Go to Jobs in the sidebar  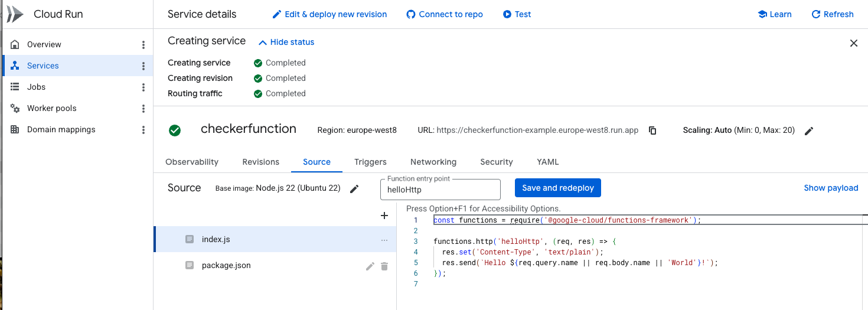(36, 87)
